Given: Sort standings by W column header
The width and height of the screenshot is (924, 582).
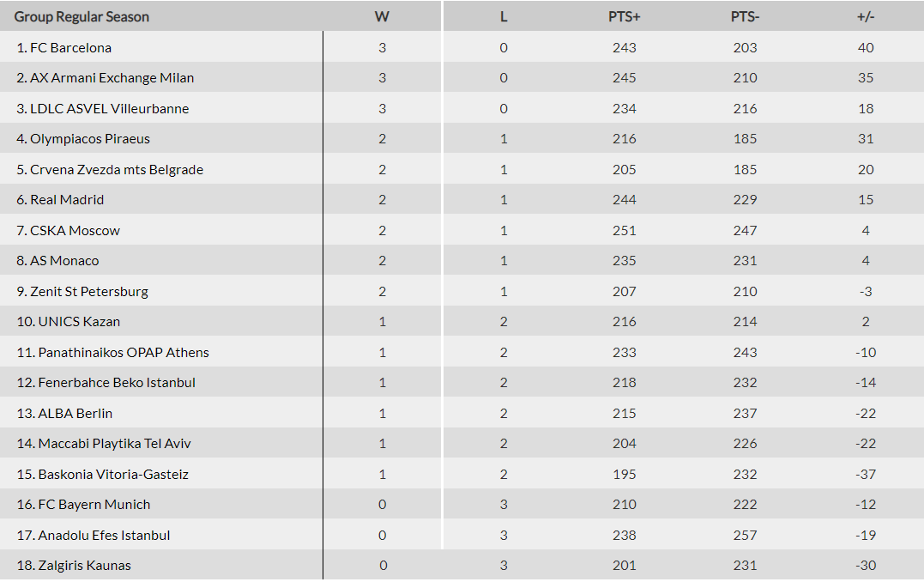Looking at the screenshot, I should [x=382, y=17].
